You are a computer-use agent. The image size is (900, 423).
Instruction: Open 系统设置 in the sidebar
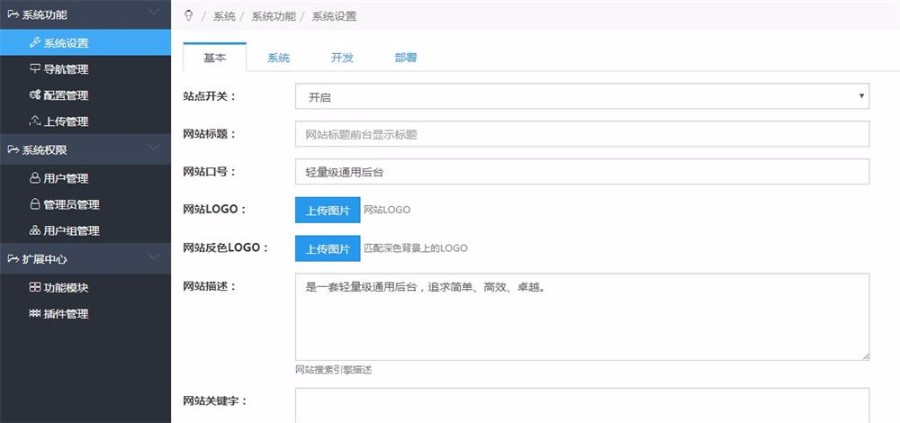pos(85,42)
